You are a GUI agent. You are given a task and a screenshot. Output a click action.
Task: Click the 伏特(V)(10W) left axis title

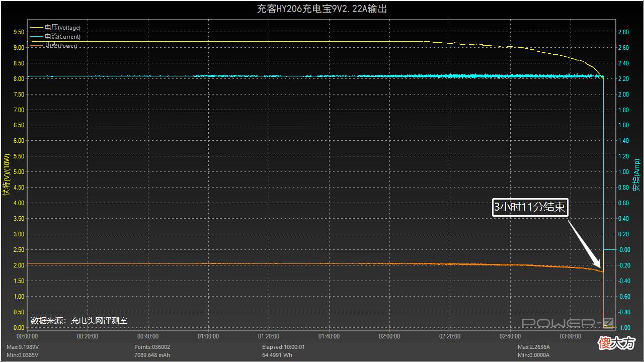(x=7, y=174)
